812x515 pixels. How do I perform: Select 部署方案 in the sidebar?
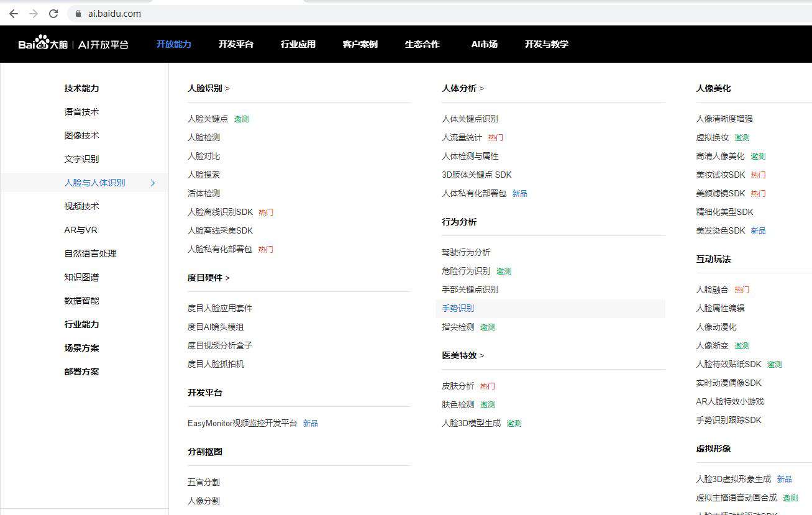pos(82,371)
